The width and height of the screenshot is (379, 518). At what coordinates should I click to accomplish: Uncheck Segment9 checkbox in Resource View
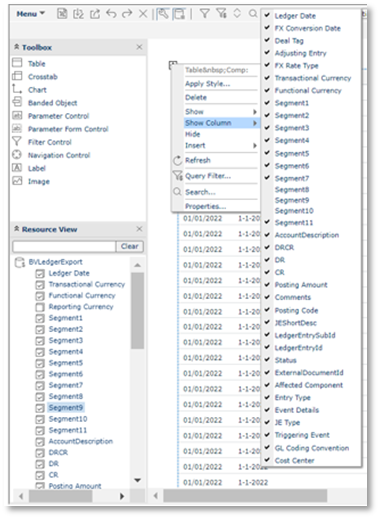tap(40, 408)
